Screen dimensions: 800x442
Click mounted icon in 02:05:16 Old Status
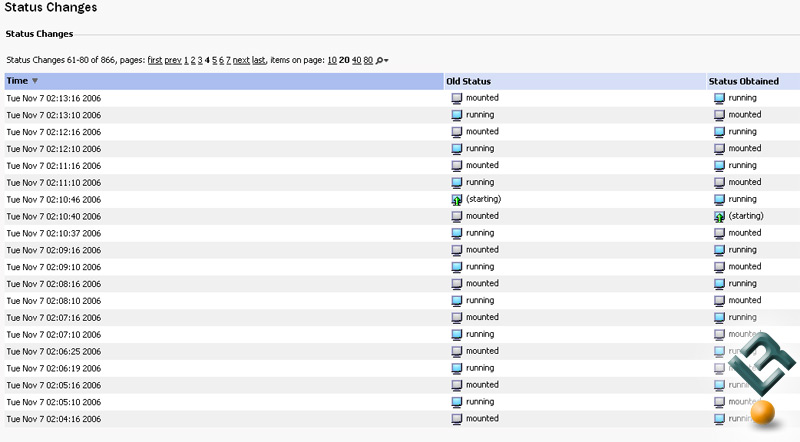click(457, 385)
